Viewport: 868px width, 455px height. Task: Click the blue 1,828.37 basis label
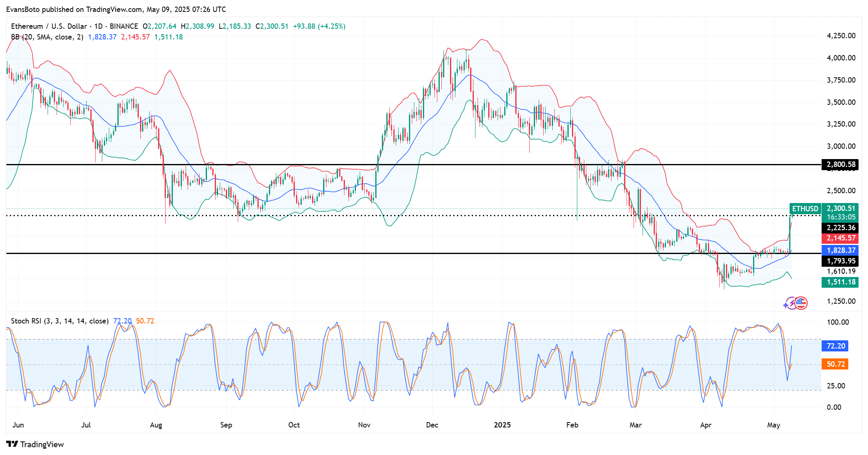(840, 250)
